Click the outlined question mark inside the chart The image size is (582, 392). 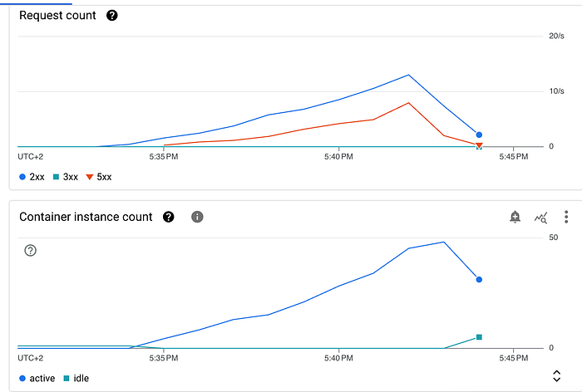tap(31, 250)
